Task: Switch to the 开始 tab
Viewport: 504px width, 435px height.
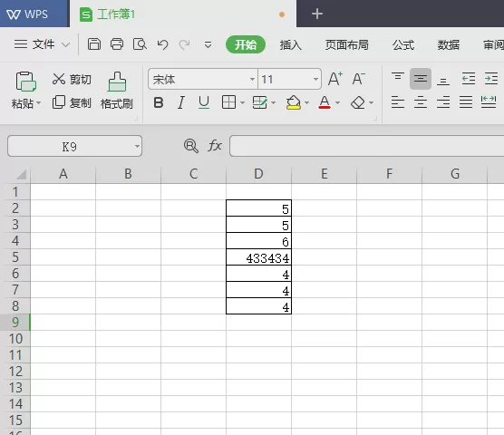Action: [x=246, y=44]
